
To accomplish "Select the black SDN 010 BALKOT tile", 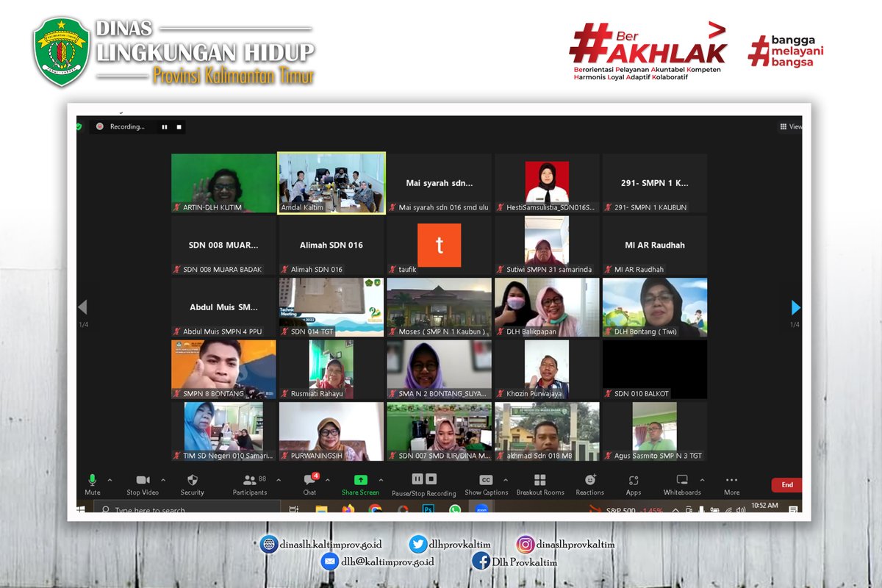I will pos(655,369).
